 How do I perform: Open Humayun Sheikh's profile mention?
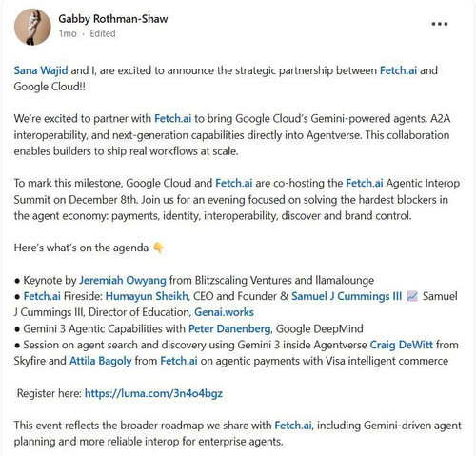click(147, 296)
